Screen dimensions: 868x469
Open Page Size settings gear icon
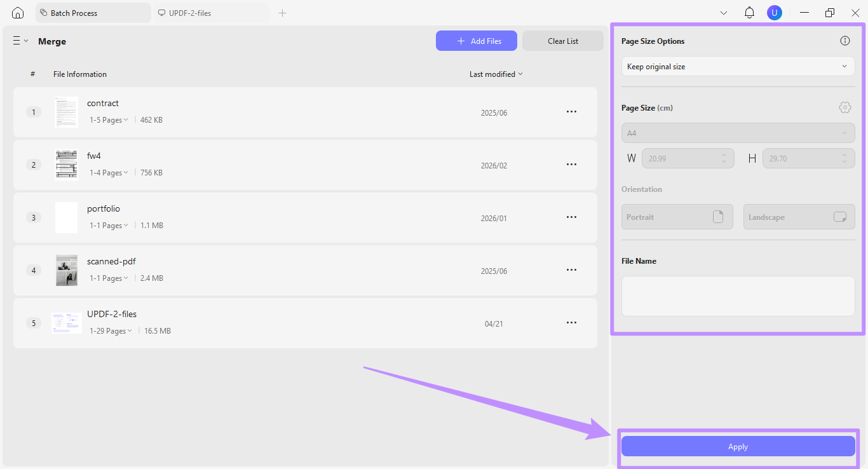coord(844,107)
